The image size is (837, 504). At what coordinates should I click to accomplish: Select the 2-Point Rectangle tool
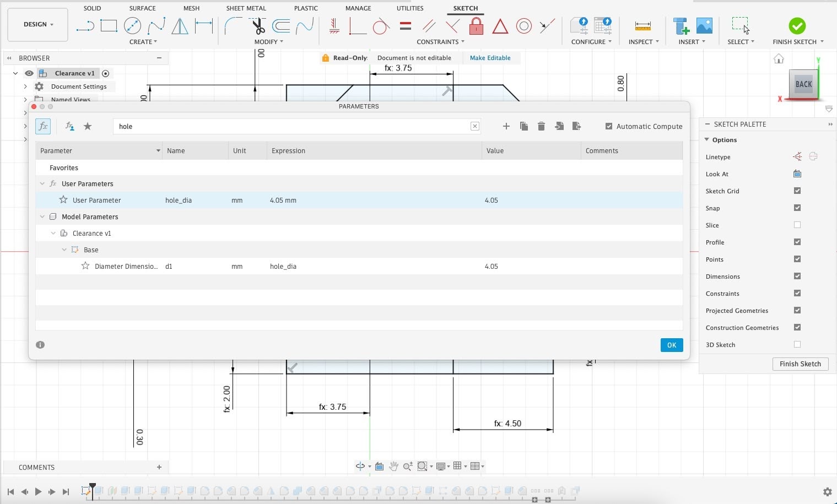tap(109, 26)
